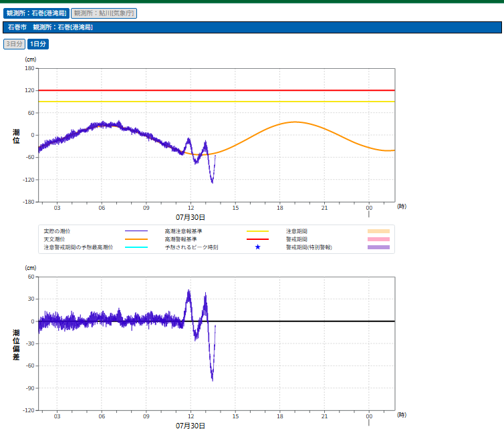The image size is (504, 429).
Task: Show the 3日分 three-day view
Action: pos(14,44)
